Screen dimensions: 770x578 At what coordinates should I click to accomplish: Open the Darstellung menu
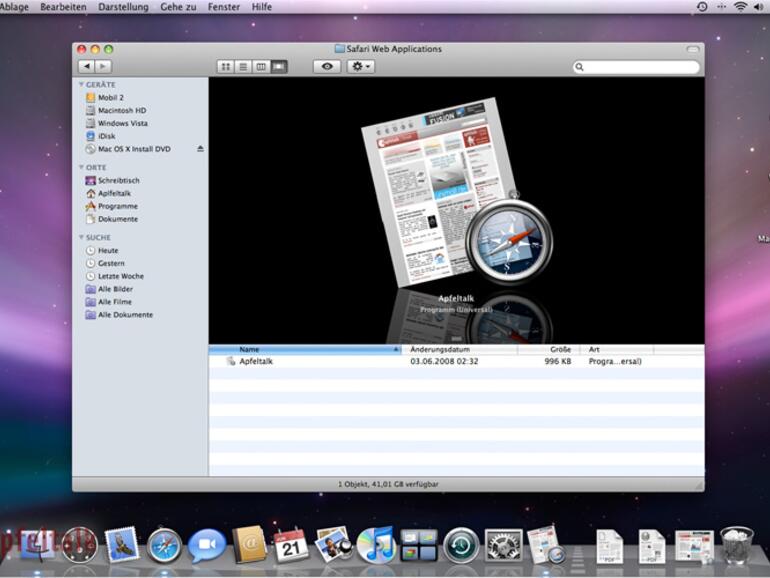pos(123,7)
